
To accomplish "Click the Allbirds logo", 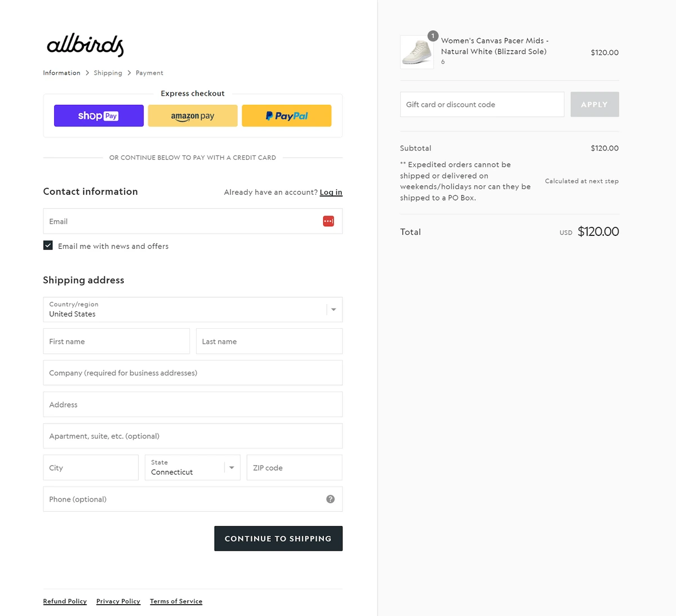I will pyautogui.click(x=85, y=45).
